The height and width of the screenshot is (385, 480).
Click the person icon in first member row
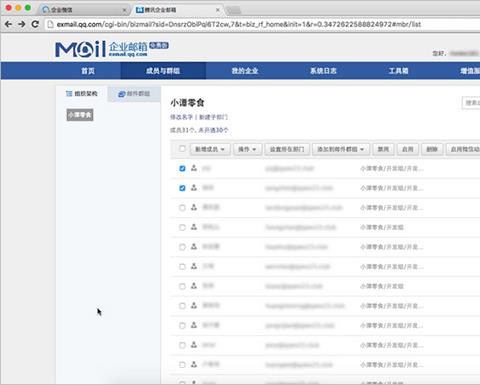194,168
